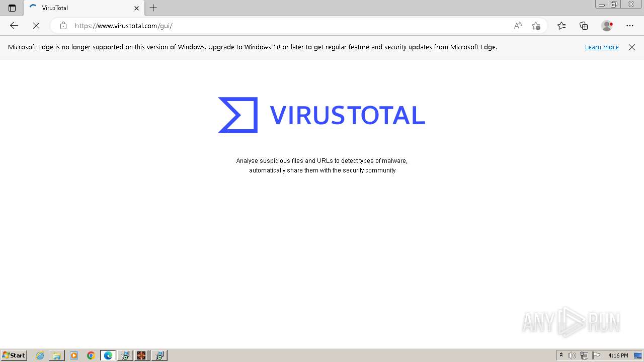
Task: Stop loading the page
Action: point(36,26)
